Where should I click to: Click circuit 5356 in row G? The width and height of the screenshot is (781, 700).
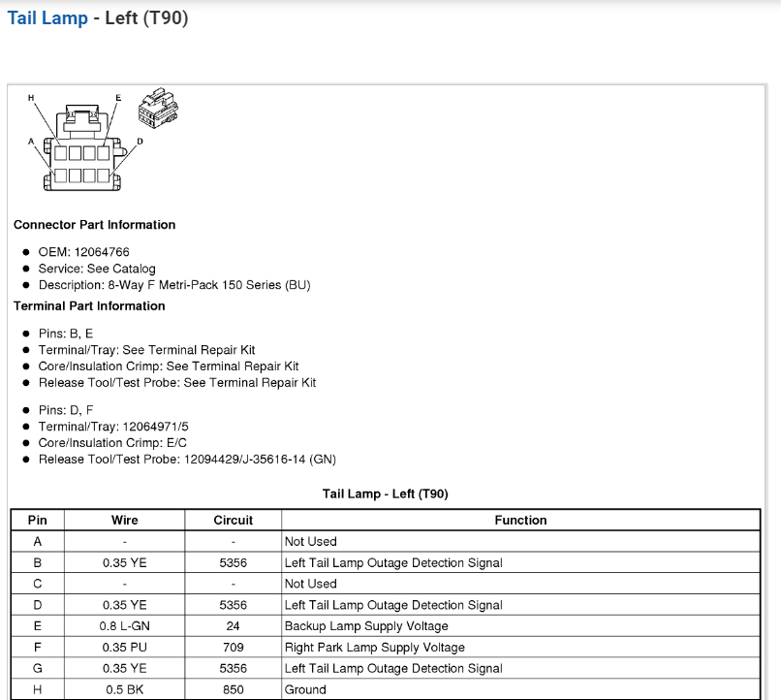click(234, 669)
